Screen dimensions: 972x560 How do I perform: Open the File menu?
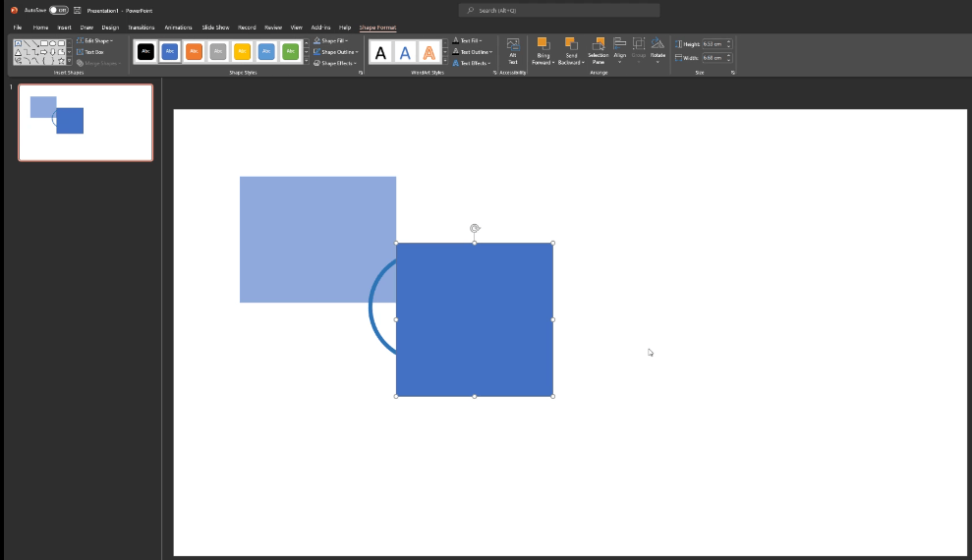tap(18, 28)
